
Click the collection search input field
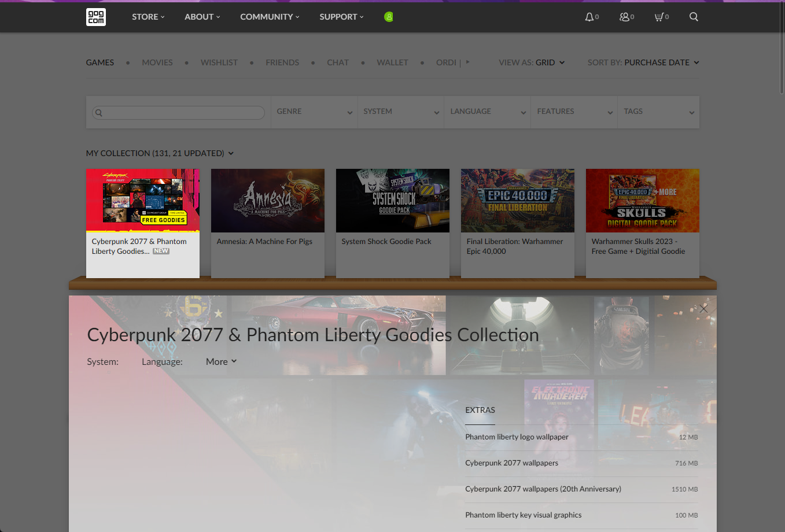tap(178, 113)
